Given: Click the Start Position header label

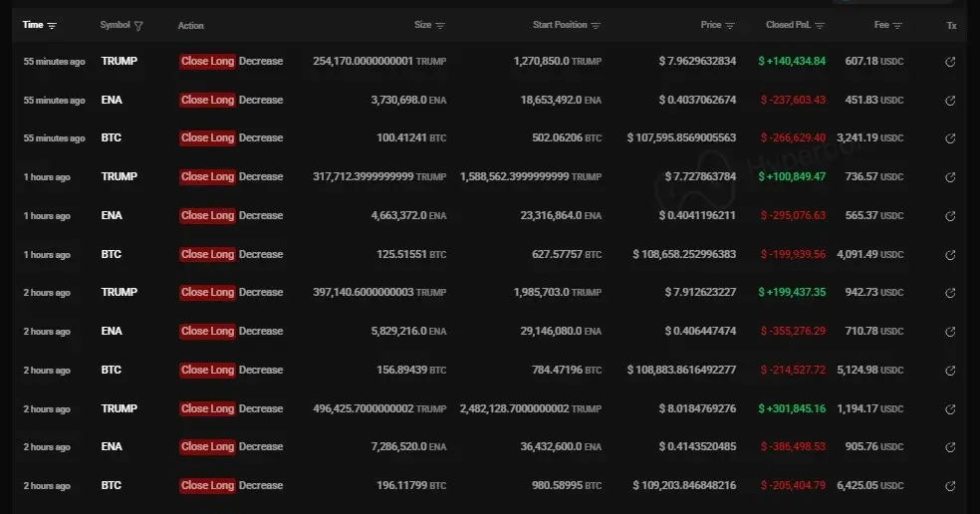Looking at the screenshot, I should pyautogui.click(x=560, y=25).
